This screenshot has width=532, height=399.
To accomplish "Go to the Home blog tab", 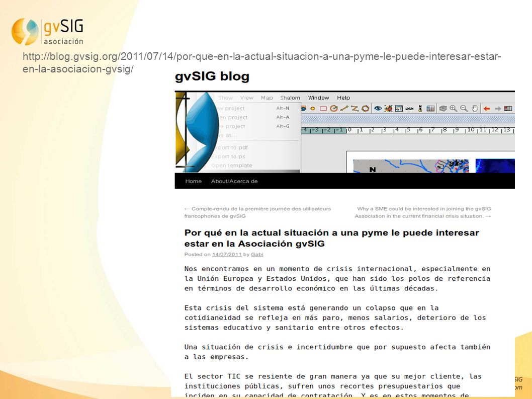I will tap(194, 181).
